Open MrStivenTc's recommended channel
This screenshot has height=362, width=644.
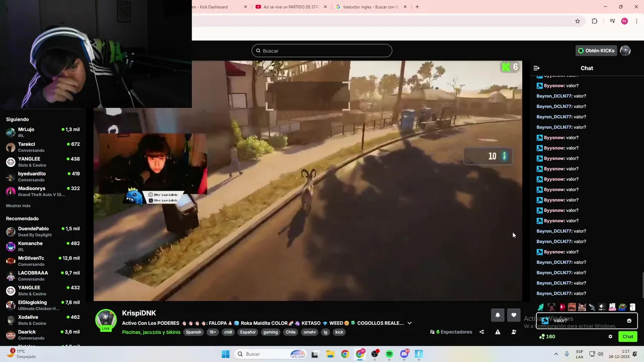pos(43,261)
